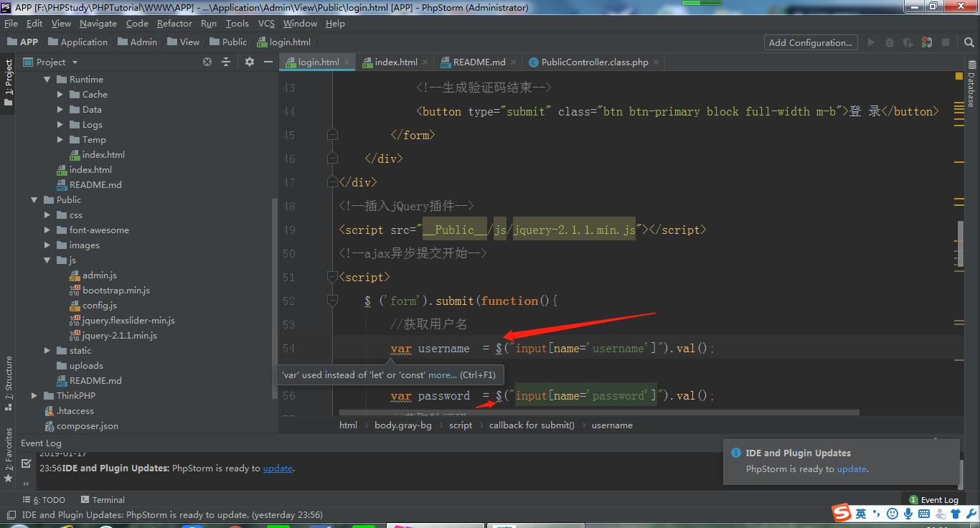
Task: Open Sogou soft keyboard icon
Action: coord(924,514)
